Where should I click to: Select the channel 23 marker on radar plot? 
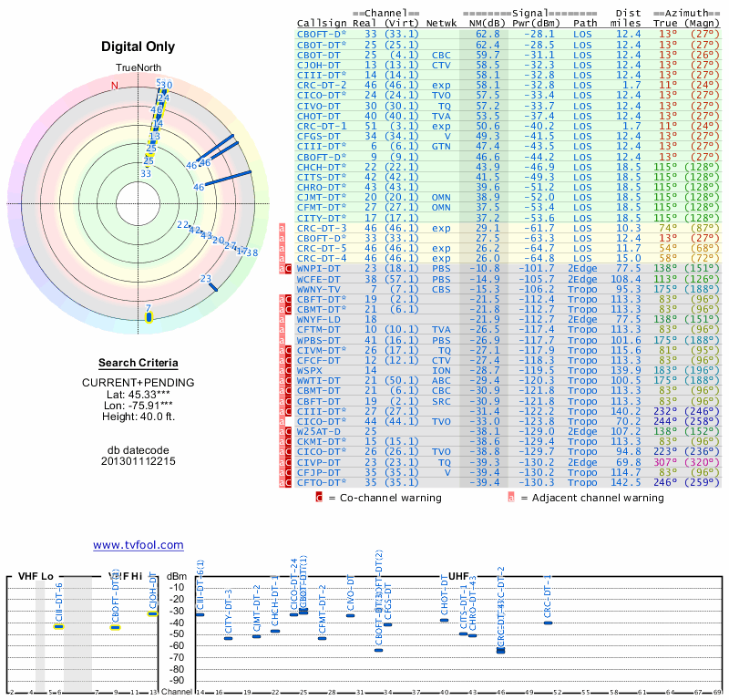213,287
